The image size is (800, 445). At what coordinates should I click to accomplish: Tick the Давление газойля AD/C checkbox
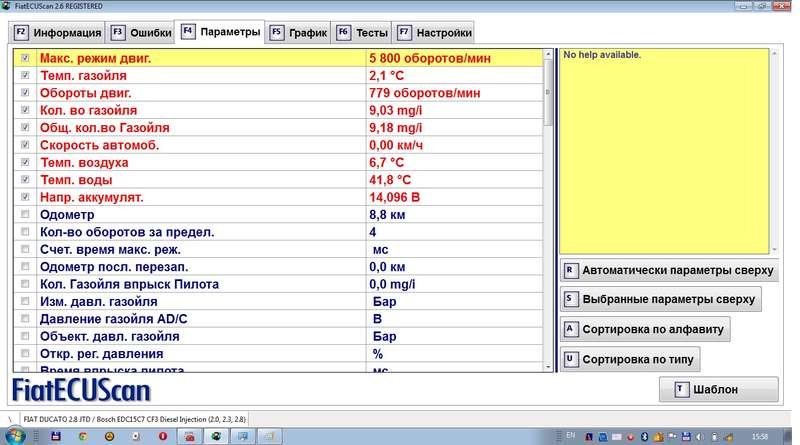click(25, 318)
